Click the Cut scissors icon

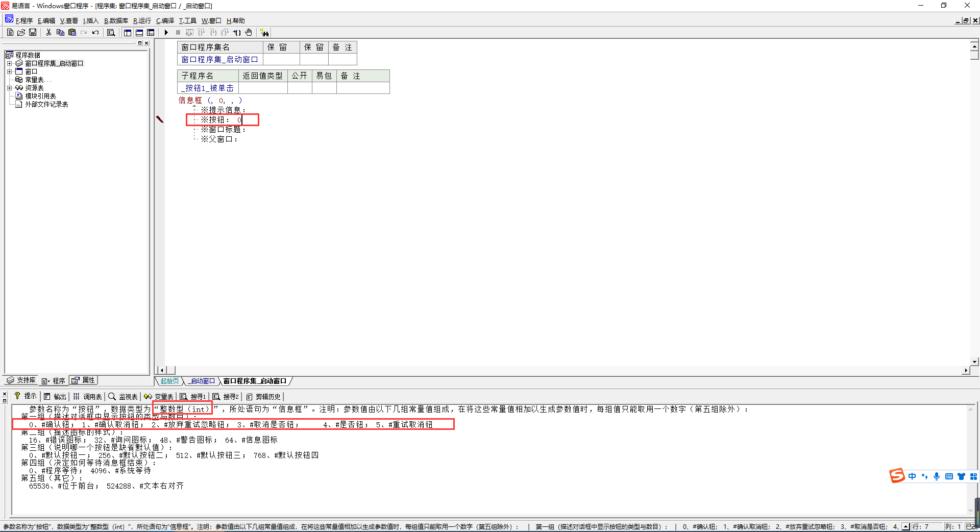tap(48, 32)
